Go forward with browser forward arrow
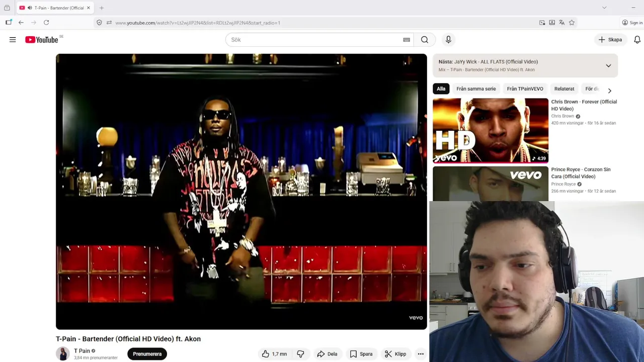 point(34,23)
